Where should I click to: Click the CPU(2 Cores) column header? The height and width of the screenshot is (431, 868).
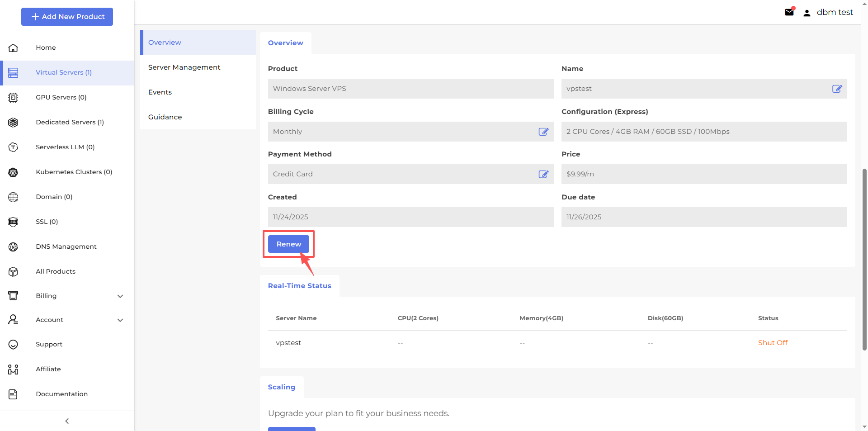click(418, 318)
